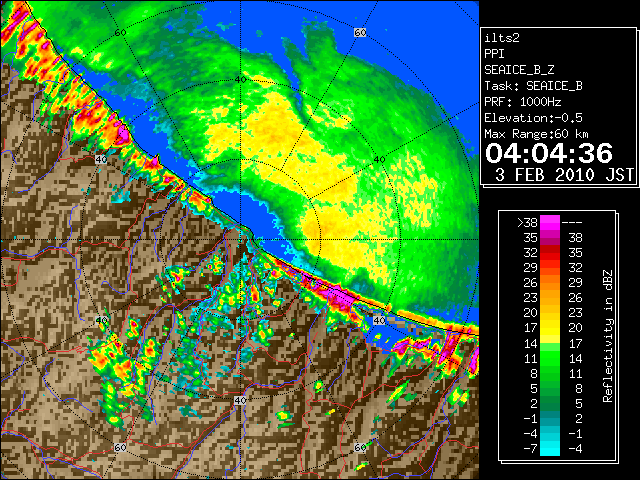The width and height of the screenshot is (640, 480).
Task: Click the 60 km label in southeast sector
Action: coord(360,447)
